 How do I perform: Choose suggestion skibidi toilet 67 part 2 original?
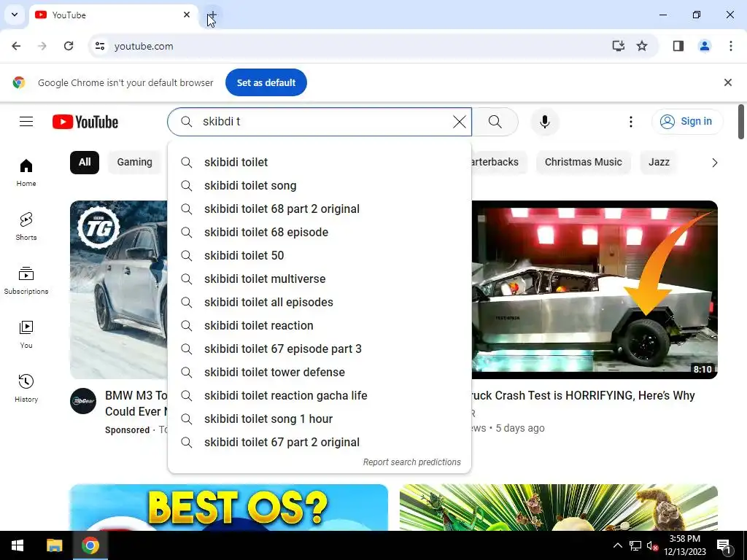(x=320, y=443)
